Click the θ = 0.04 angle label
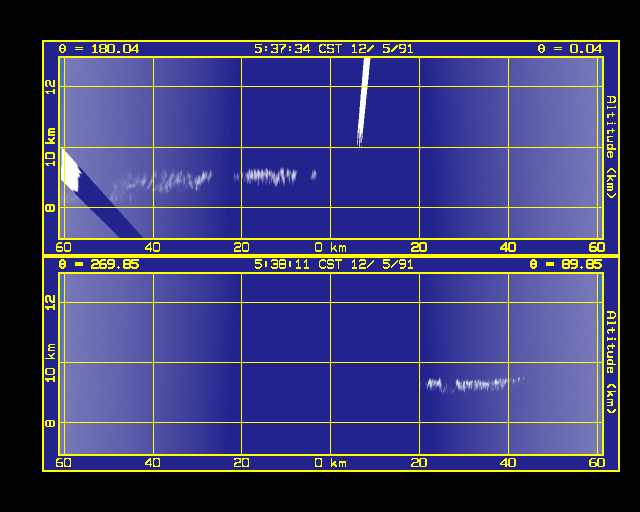The width and height of the screenshot is (640, 512). (569, 49)
